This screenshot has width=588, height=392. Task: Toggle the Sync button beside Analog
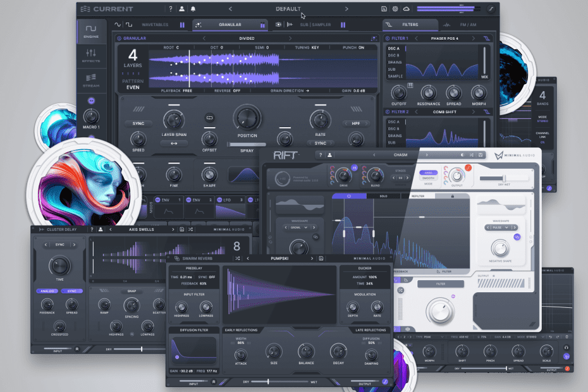pyautogui.click(x=71, y=291)
